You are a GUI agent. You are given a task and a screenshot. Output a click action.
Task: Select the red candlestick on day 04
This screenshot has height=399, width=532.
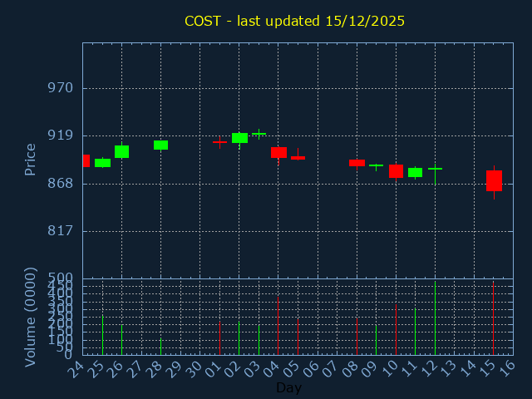tap(278, 152)
